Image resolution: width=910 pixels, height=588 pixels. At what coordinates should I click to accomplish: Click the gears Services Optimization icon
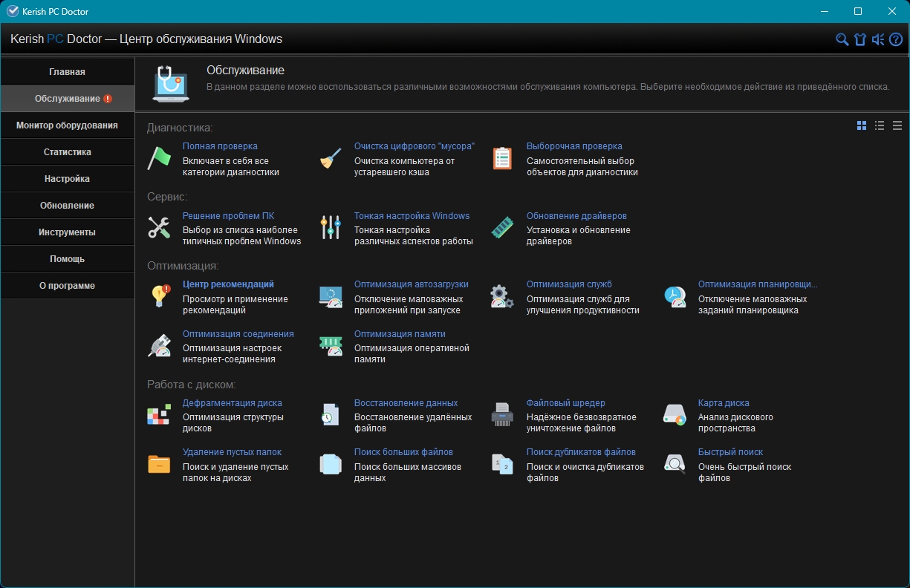[x=503, y=296]
